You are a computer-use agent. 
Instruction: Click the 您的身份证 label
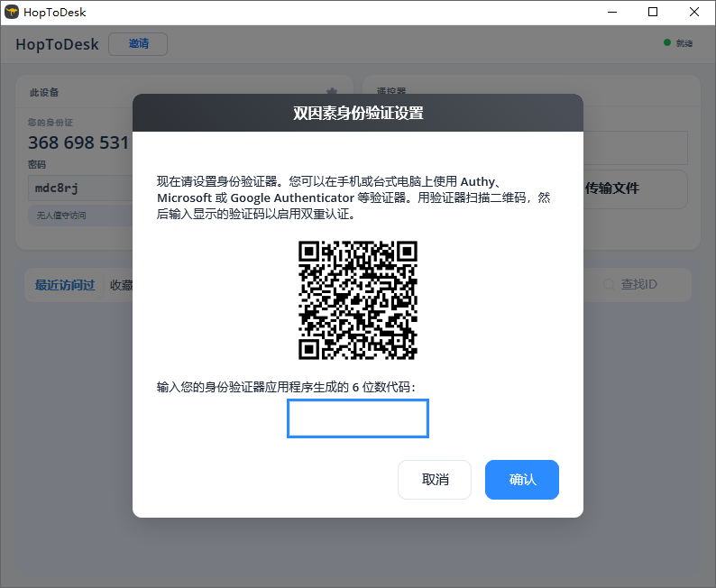click(x=50, y=123)
